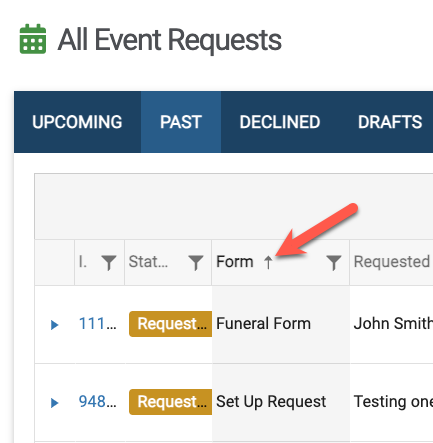Click the Requested status badge for Funeral Form
This screenshot has width=433, height=443.
click(x=170, y=324)
